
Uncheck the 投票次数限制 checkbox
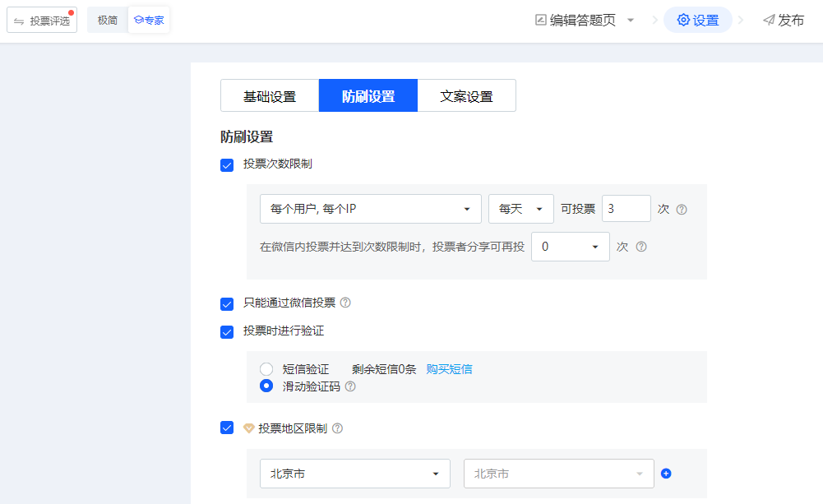point(228,165)
